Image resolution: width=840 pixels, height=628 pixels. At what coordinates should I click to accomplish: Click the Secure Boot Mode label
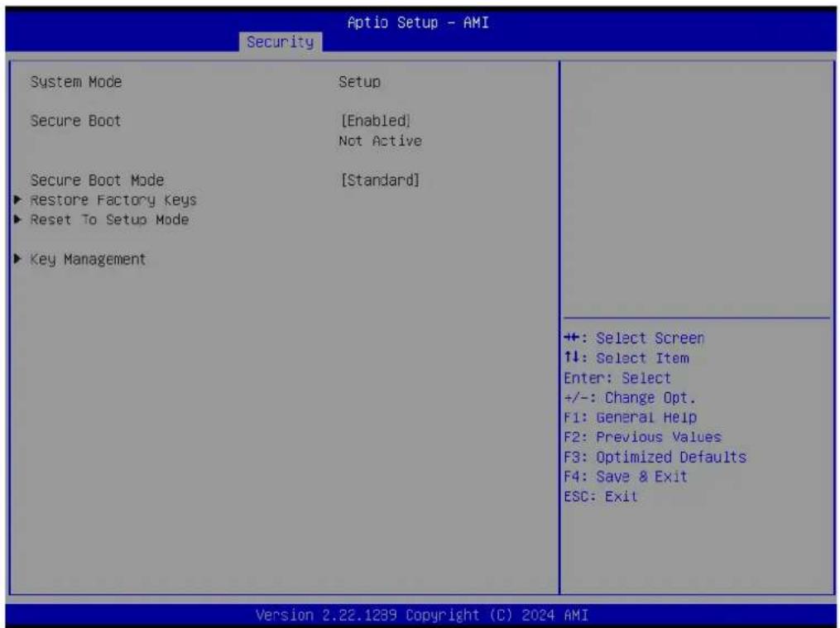[x=97, y=180]
